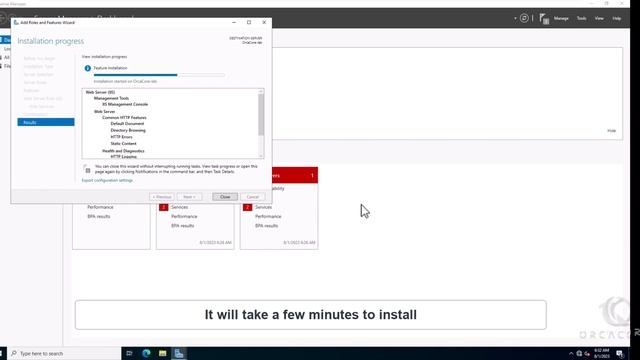Image resolution: width=640 pixels, height=360 pixels.
Task: Open the Help menu
Action: 616,18
